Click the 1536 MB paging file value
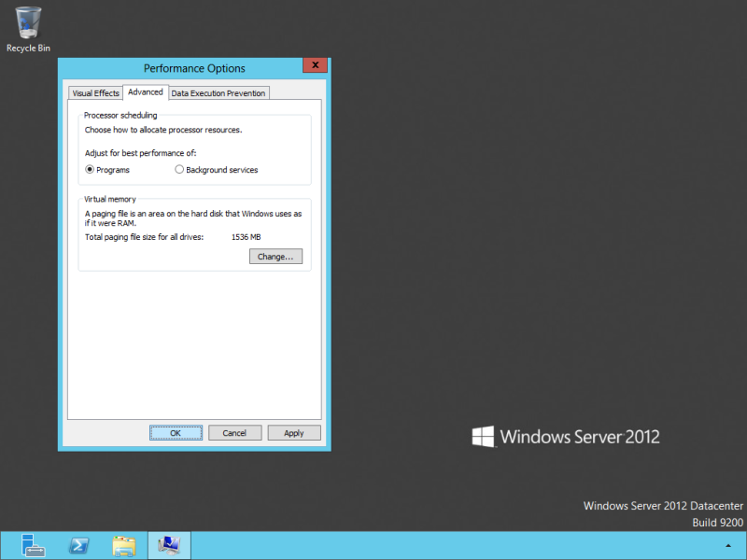 pos(246,237)
